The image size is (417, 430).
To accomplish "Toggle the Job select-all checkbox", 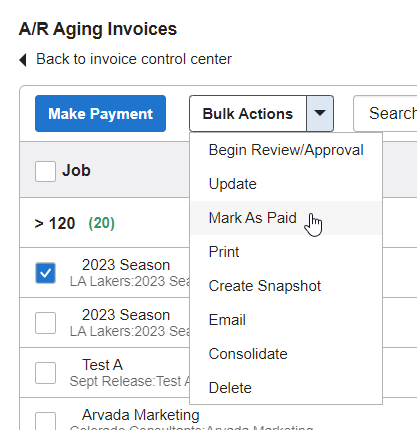I will tap(45, 171).
